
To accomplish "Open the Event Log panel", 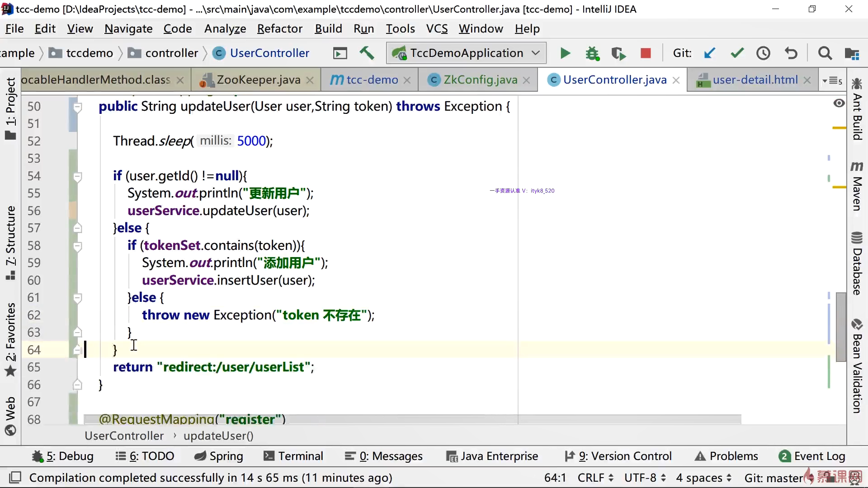I will pyautogui.click(x=812, y=456).
